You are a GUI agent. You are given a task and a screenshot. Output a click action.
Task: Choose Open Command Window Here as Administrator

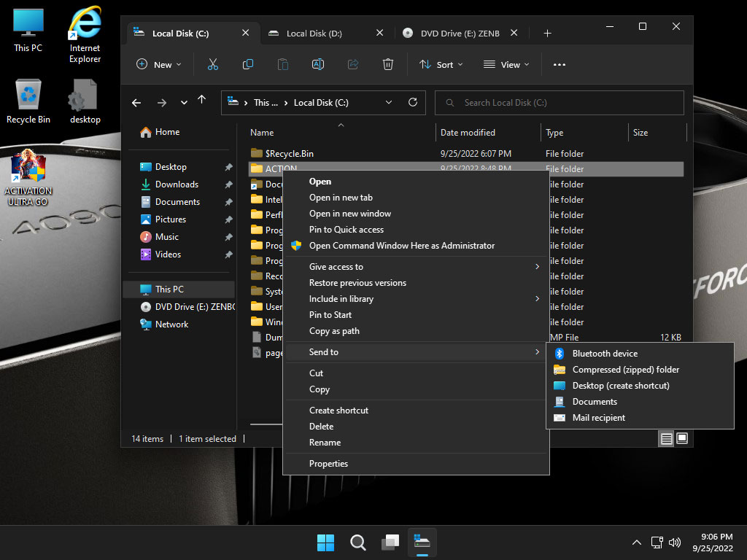[417, 246]
